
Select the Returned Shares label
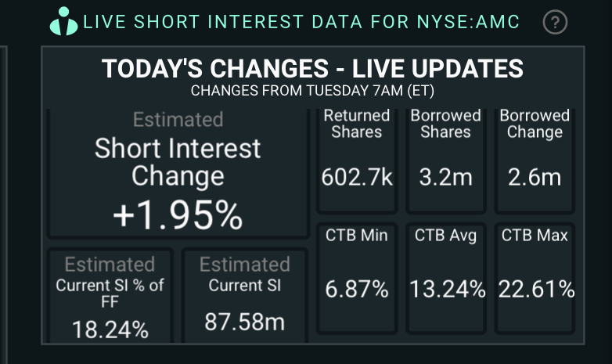coord(357,124)
